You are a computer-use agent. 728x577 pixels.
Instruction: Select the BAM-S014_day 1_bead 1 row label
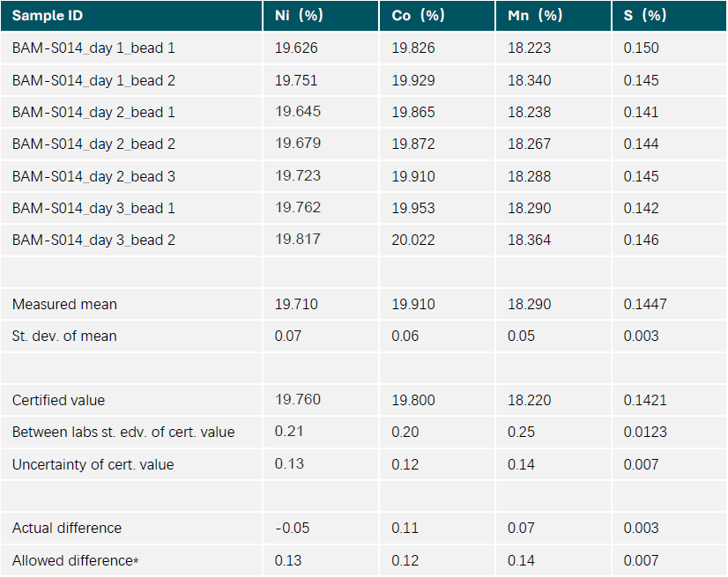pos(93,48)
